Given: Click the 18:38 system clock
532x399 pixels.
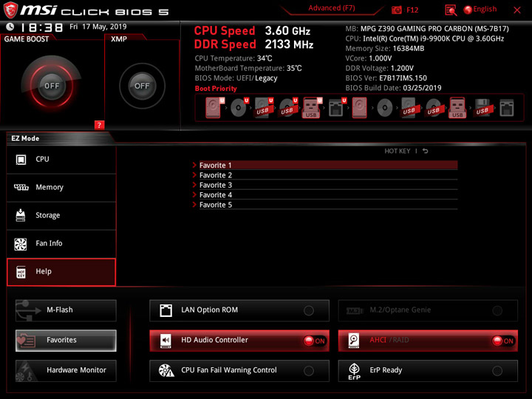Looking at the screenshot, I should [41, 27].
